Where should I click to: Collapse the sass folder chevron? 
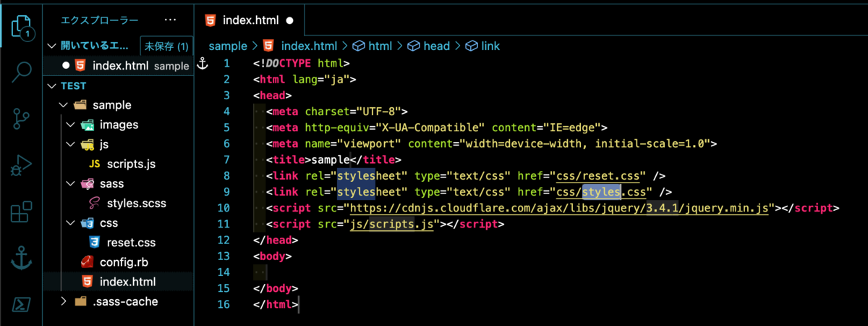tap(70, 184)
